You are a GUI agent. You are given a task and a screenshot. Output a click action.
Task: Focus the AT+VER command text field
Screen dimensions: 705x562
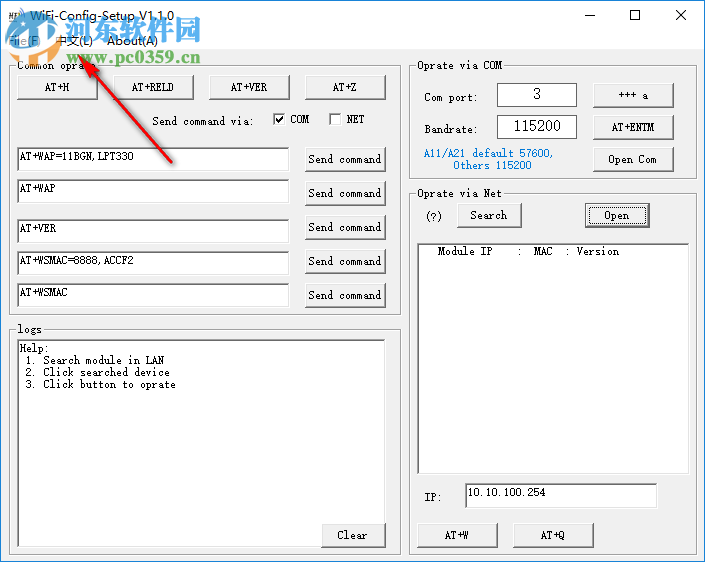pos(153,231)
